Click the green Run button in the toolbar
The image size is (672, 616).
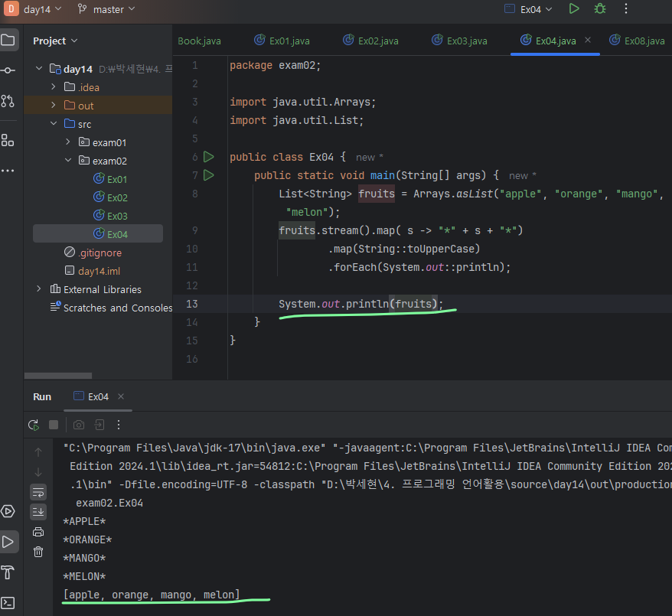tap(574, 9)
